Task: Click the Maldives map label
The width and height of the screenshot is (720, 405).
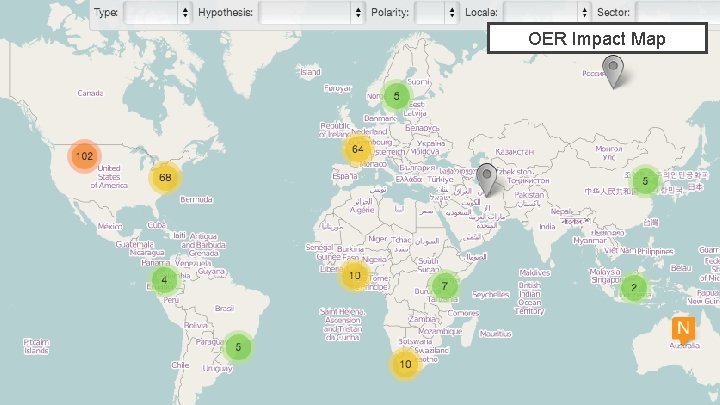Action: (x=534, y=273)
